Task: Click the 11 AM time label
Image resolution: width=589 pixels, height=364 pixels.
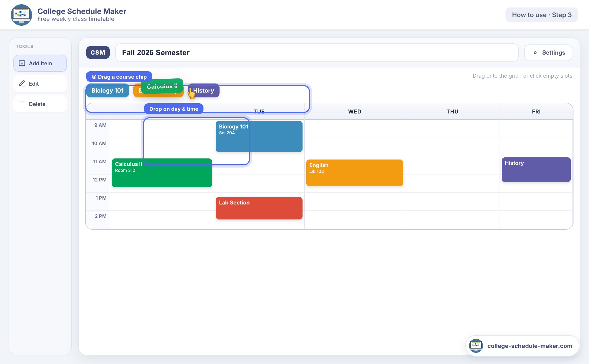Action: point(100,162)
